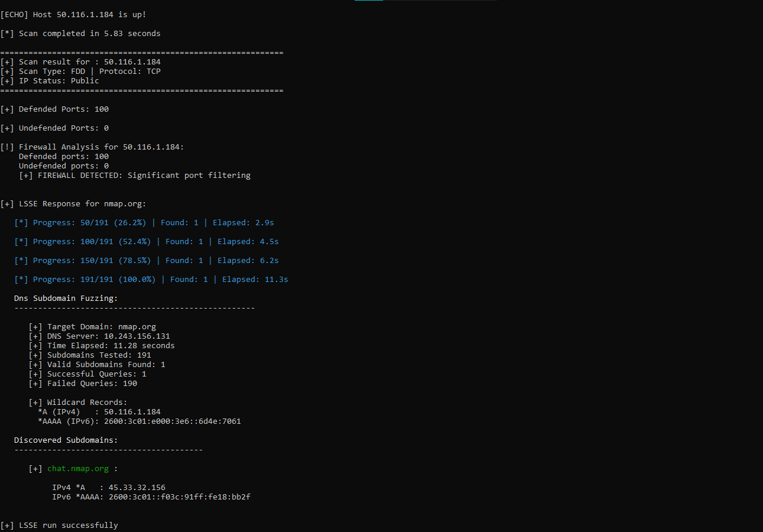Viewport: 763px width, 532px height.
Task: Select the "FIREWALL DETECTED: Significant port filtering" line
Action: [135, 175]
